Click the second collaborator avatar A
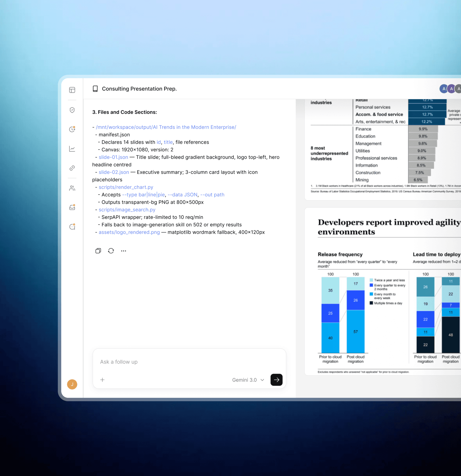This screenshot has height=476, width=461. point(451,89)
